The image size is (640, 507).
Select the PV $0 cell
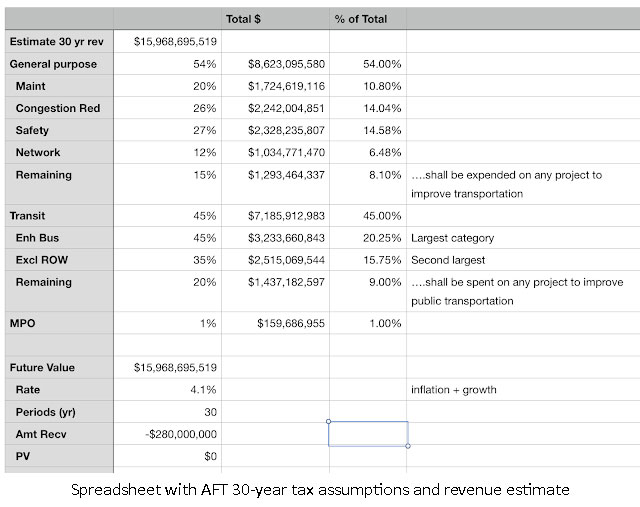167,456
